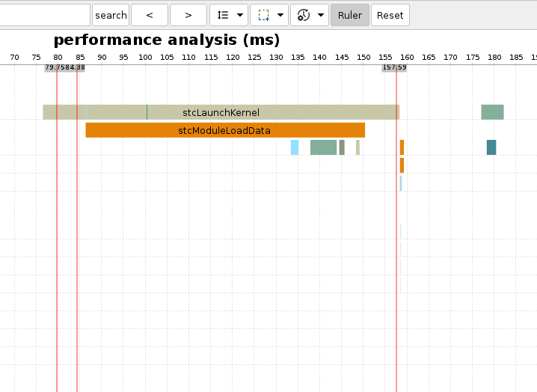Click the search button

click(x=111, y=15)
